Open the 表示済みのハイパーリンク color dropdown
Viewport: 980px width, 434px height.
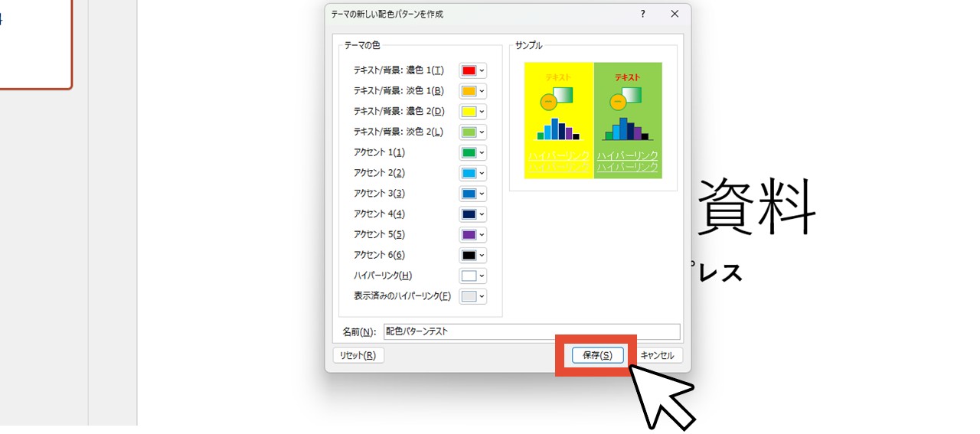coord(472,296)
